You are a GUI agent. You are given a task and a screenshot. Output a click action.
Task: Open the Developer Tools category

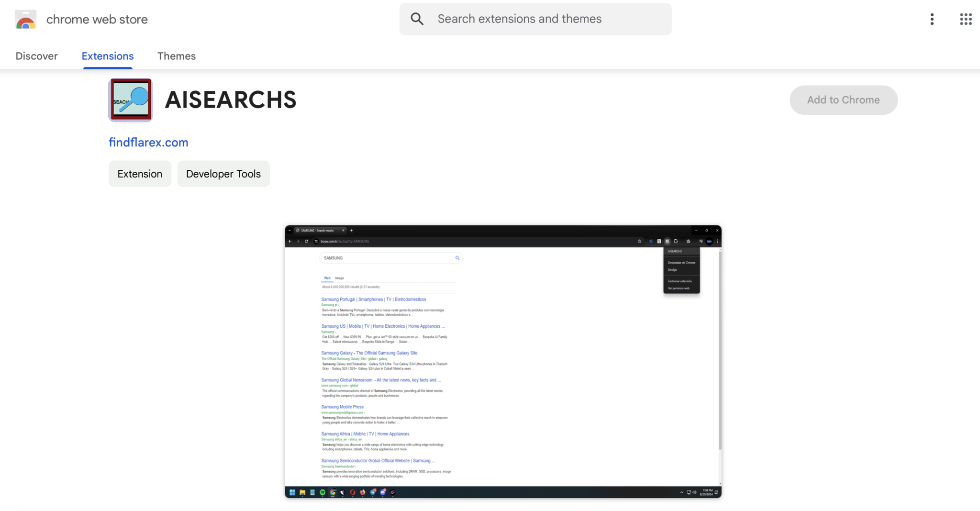point(223,174)
